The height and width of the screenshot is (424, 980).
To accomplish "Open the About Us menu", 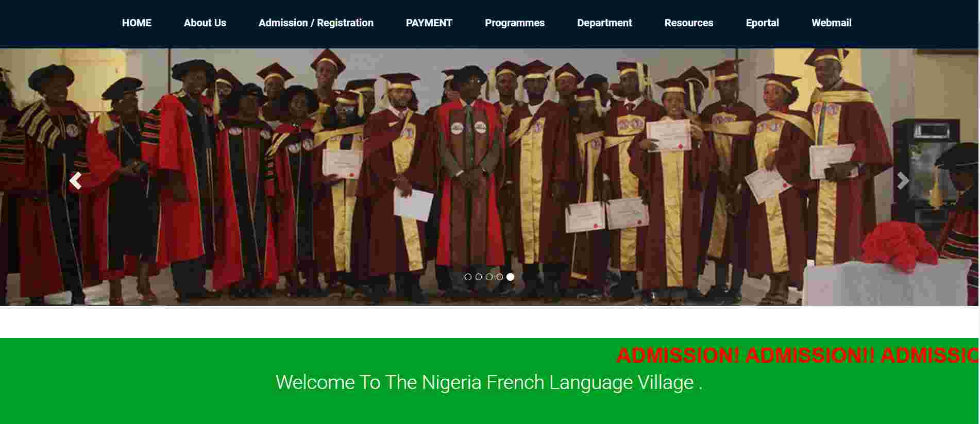I will [x=205, y=23].
